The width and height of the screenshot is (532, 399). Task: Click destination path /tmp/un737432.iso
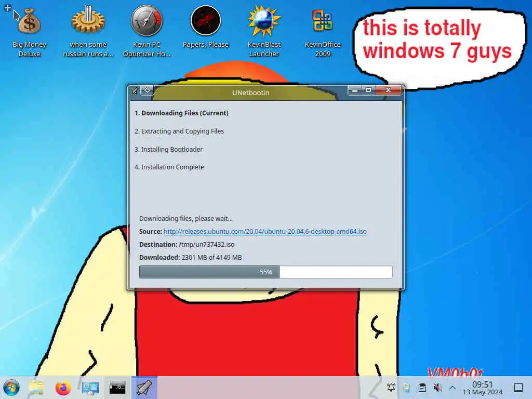coord(207,245)
